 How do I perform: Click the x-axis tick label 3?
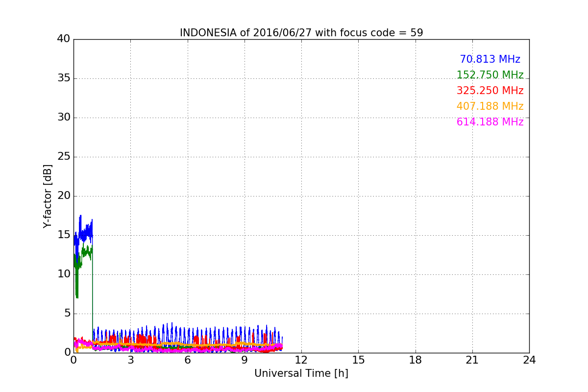(130, 360)
